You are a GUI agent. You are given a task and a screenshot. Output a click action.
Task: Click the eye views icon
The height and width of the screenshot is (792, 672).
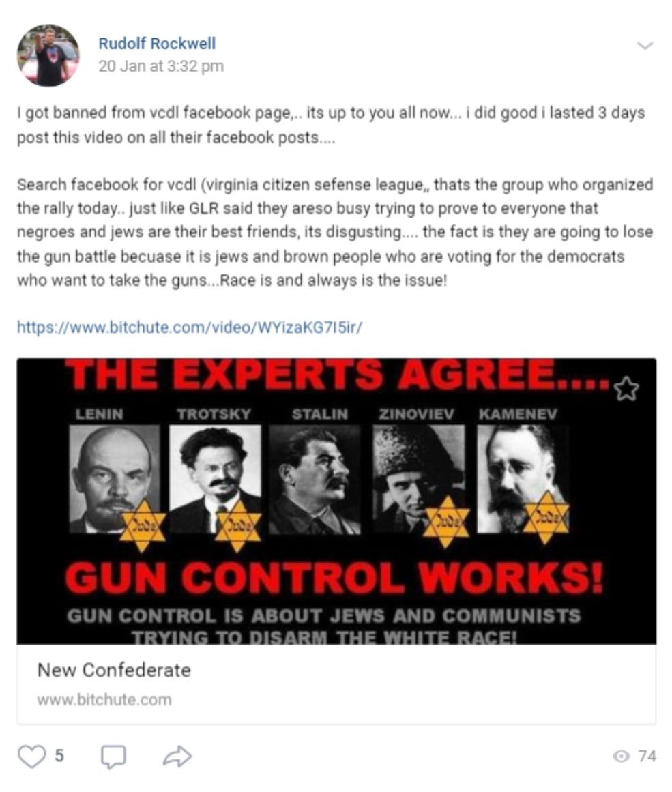point(622,756)
